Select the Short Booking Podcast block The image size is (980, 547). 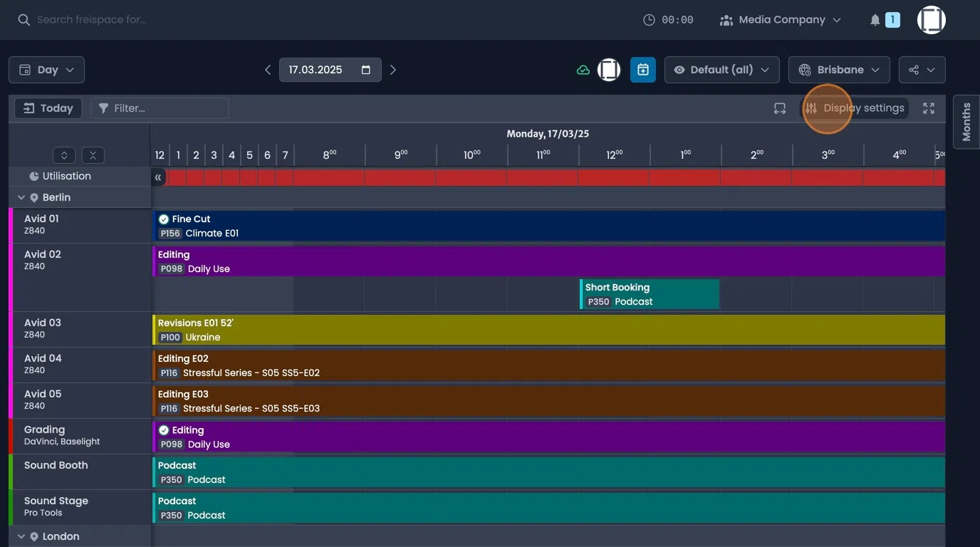point(648,293)
